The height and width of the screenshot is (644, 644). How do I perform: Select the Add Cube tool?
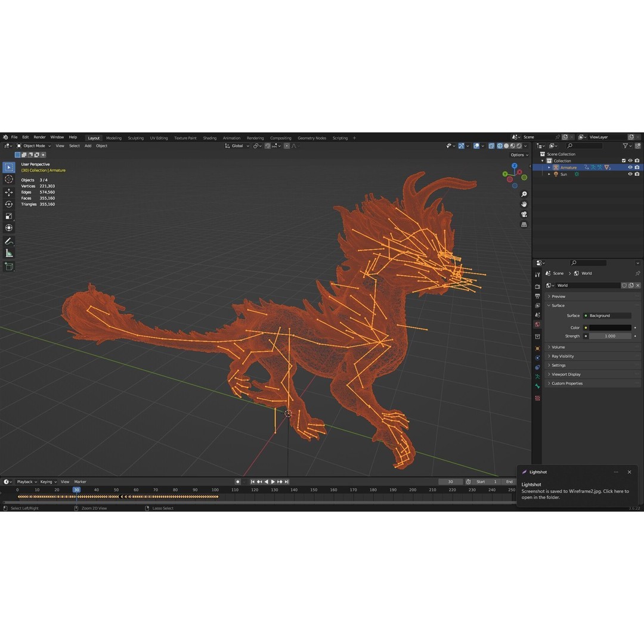pyautogui.click(x=8, y=267)
